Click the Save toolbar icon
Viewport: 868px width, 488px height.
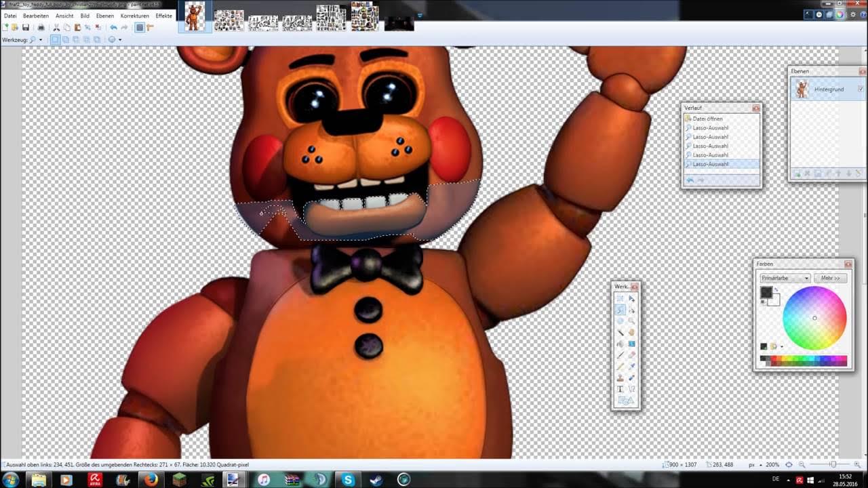26,27
